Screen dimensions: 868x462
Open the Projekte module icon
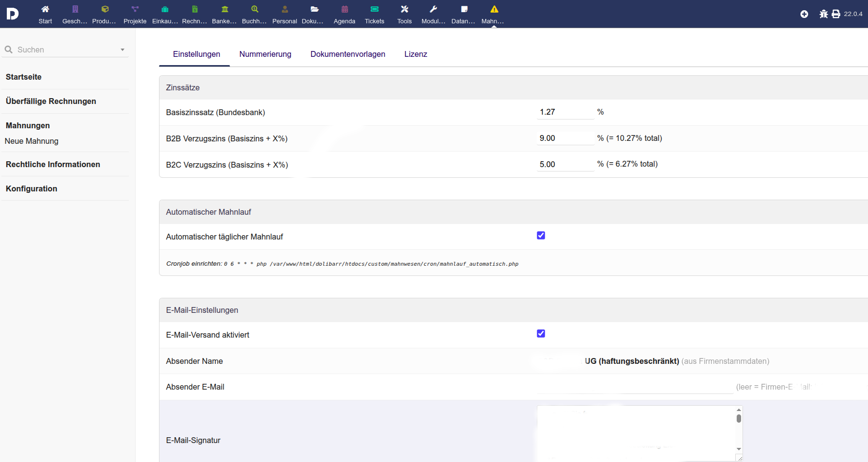135,9
